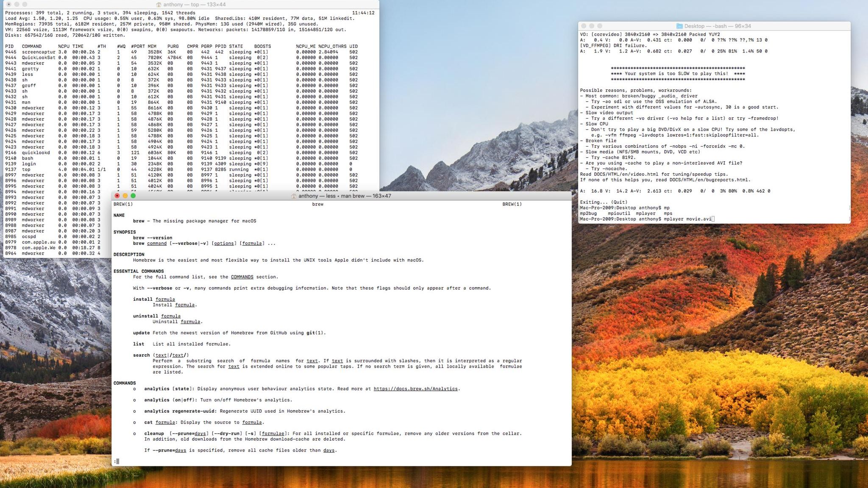Click the 'Desktop — -bash — 96×34' title bar
The height and width of the screenshot is (488, 868).
(717, 26)
